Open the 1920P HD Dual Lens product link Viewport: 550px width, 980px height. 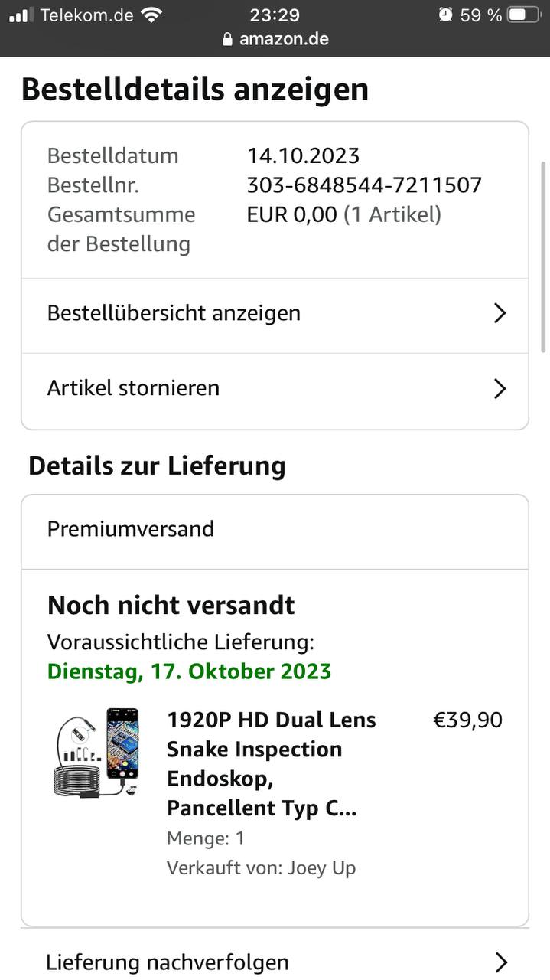point(272,763)
